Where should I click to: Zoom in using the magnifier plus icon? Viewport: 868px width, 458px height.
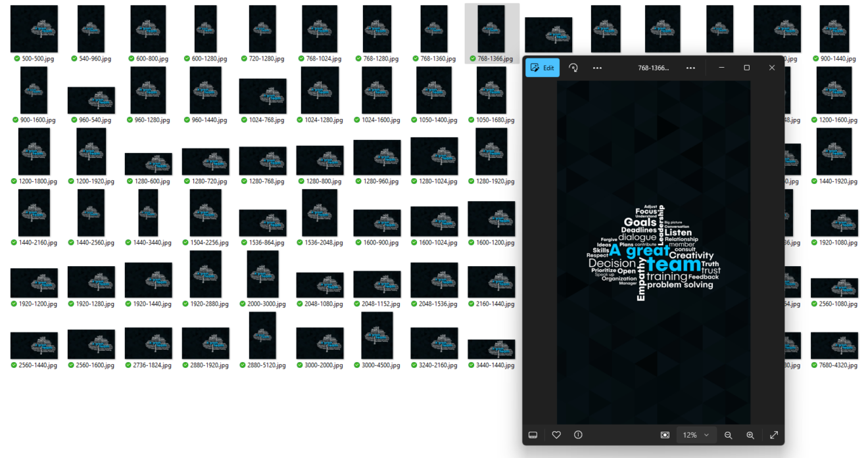(750, 434)
